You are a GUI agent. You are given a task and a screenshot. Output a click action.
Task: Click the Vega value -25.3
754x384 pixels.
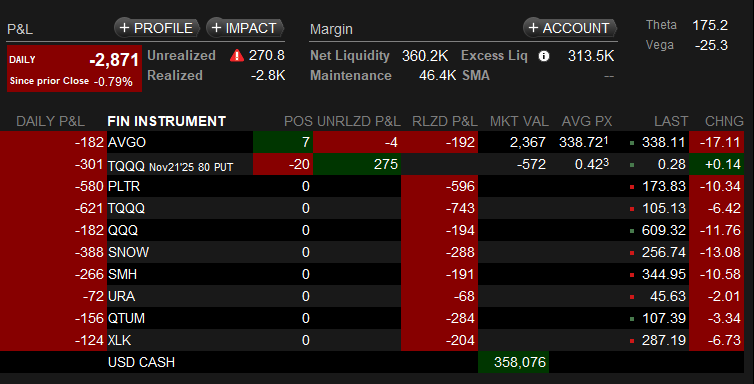(x=711, y=46)
